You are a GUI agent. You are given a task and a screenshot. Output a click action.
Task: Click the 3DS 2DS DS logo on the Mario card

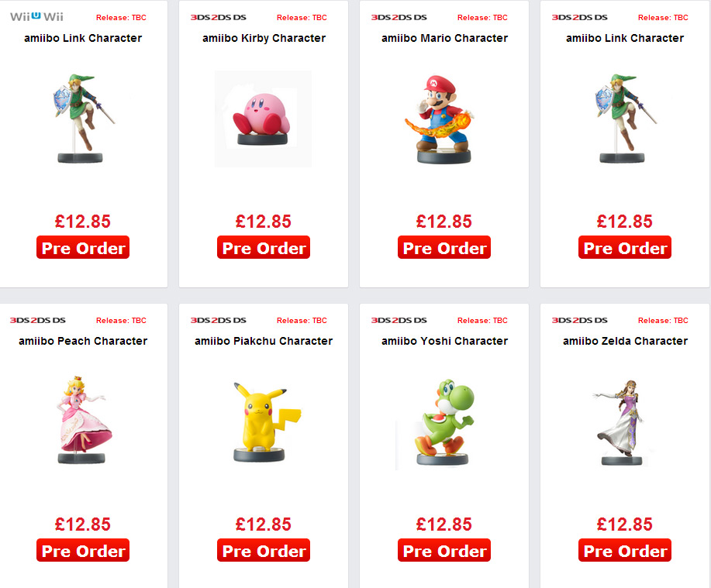(399, 17)
